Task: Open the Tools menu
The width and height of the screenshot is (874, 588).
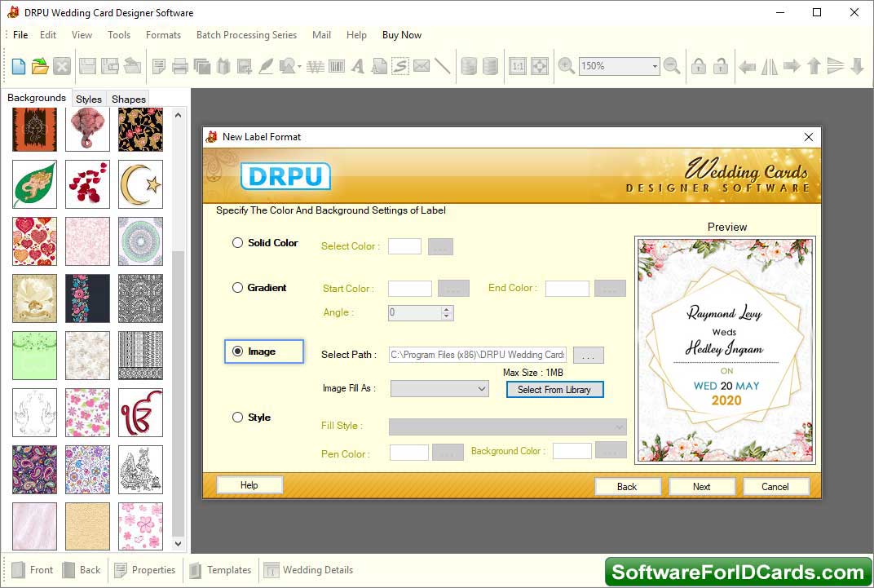Action: (119, 34)
